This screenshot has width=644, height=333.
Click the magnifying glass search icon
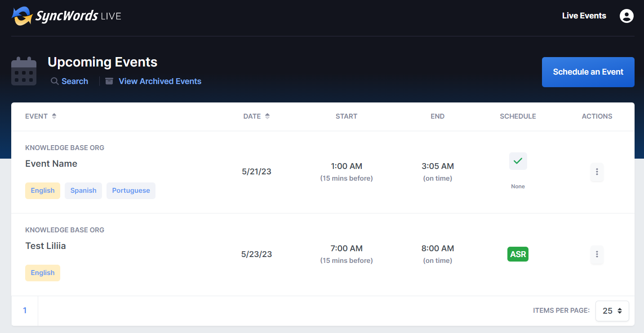(55, 81)
